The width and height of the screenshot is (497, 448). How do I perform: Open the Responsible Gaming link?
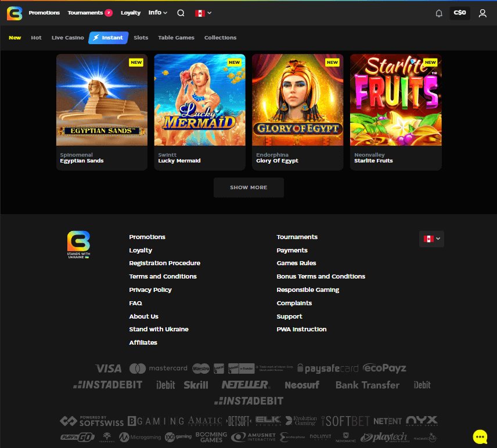point(308,290)
